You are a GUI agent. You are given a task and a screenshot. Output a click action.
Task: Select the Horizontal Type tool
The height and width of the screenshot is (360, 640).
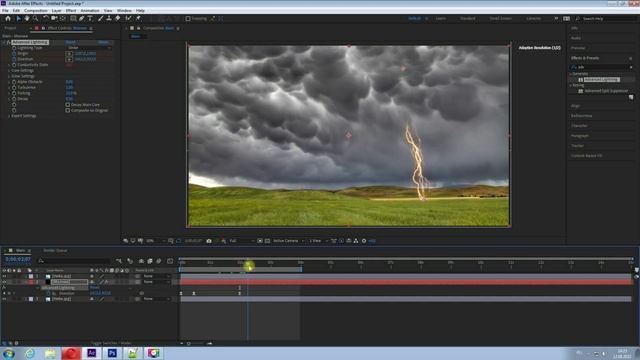[90, 18]
